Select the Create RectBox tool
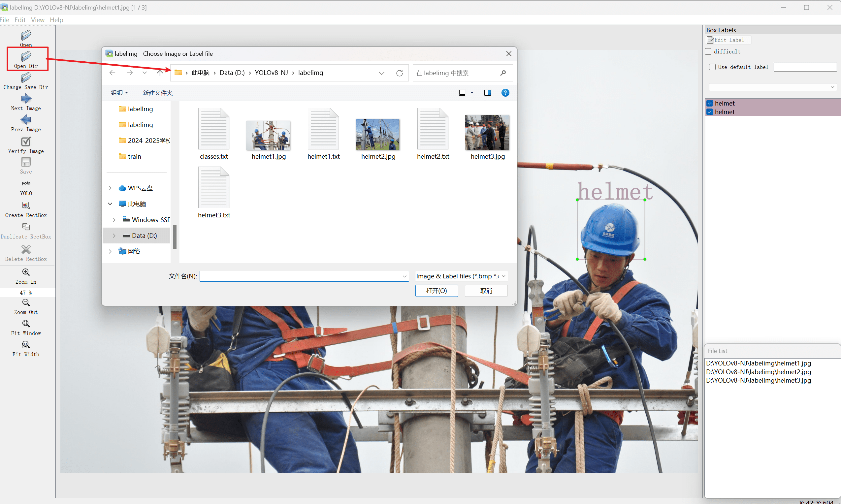The width and height of the screenshot is (841, 504). click(x=26, y=205)
